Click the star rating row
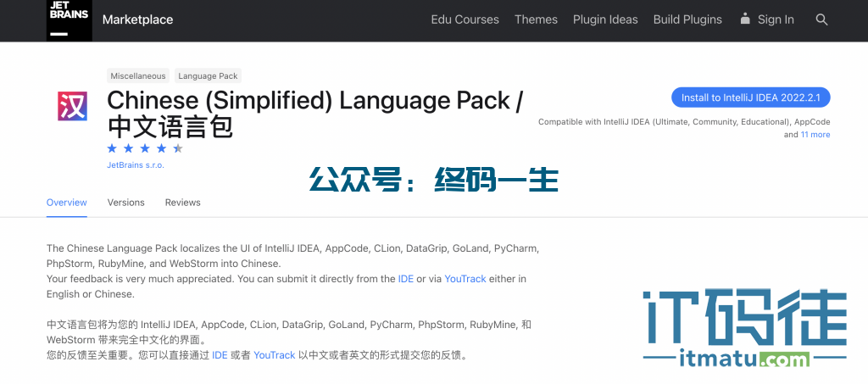868x384 pixels. tap(144, 148)
